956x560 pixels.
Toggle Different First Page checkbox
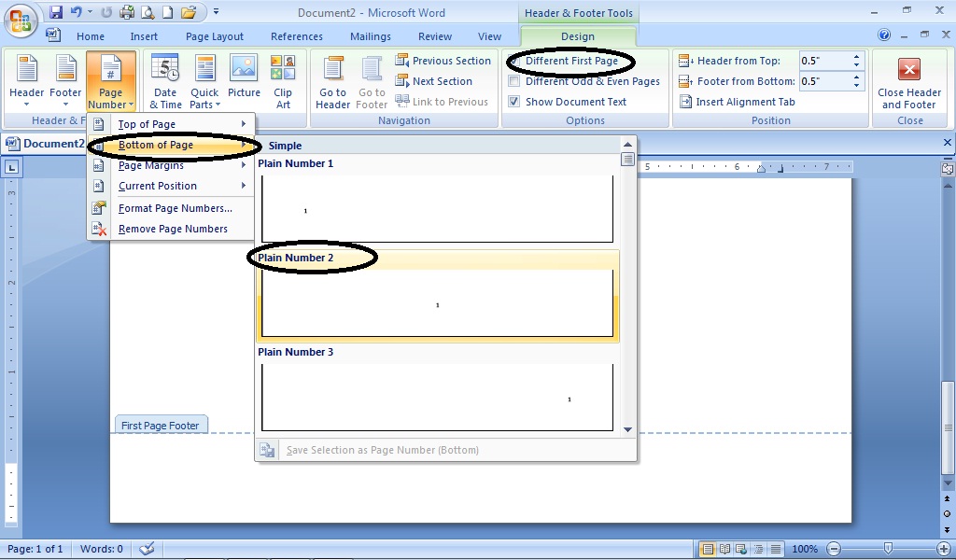click(514, 61)
